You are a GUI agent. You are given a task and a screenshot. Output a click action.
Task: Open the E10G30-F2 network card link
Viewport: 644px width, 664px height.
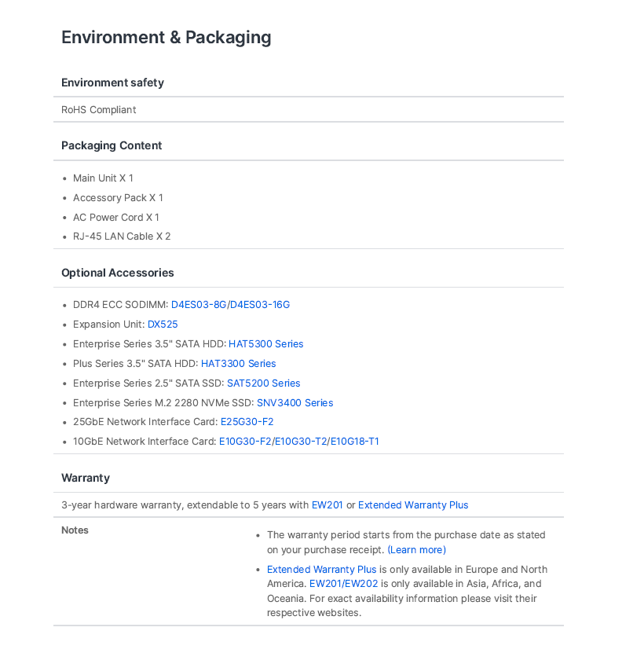[x=245, y=442]
